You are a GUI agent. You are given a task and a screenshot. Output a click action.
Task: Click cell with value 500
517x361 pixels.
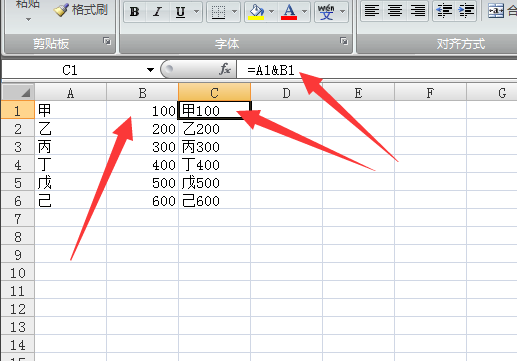142,182
